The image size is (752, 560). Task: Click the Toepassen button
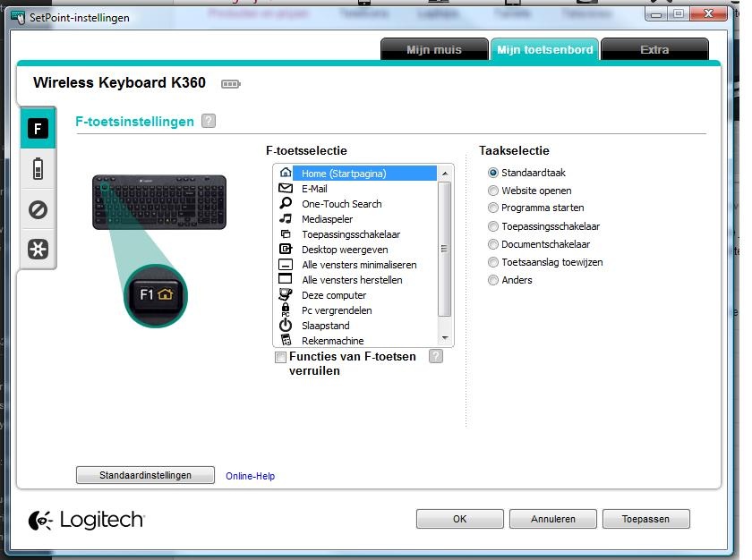pos(646,519)
